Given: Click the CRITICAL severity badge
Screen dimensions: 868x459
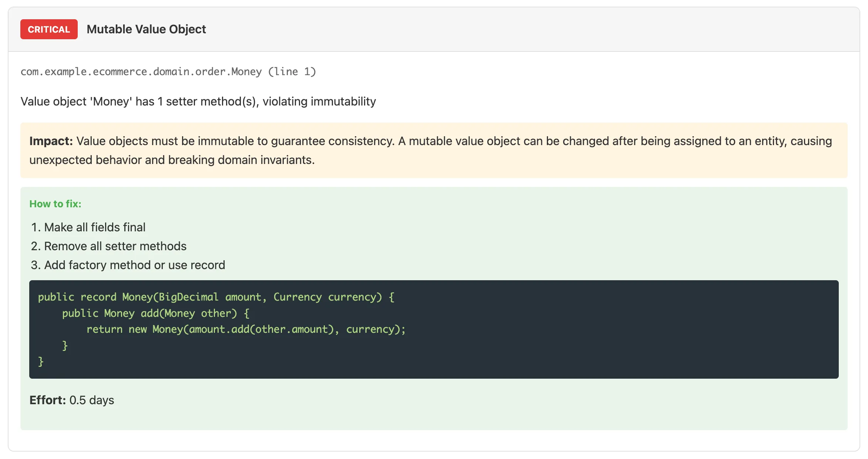Looking at the screenshot, I should click(x=48, y=29).
